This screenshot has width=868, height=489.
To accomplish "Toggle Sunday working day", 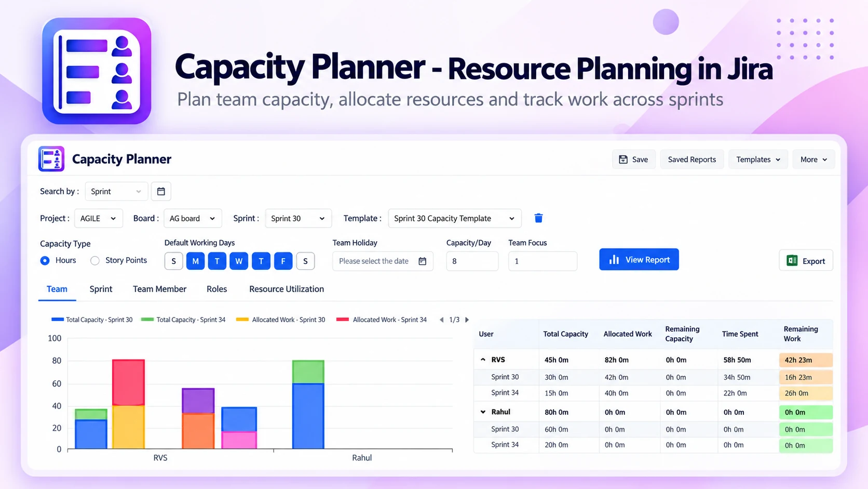I will point(173,261).
